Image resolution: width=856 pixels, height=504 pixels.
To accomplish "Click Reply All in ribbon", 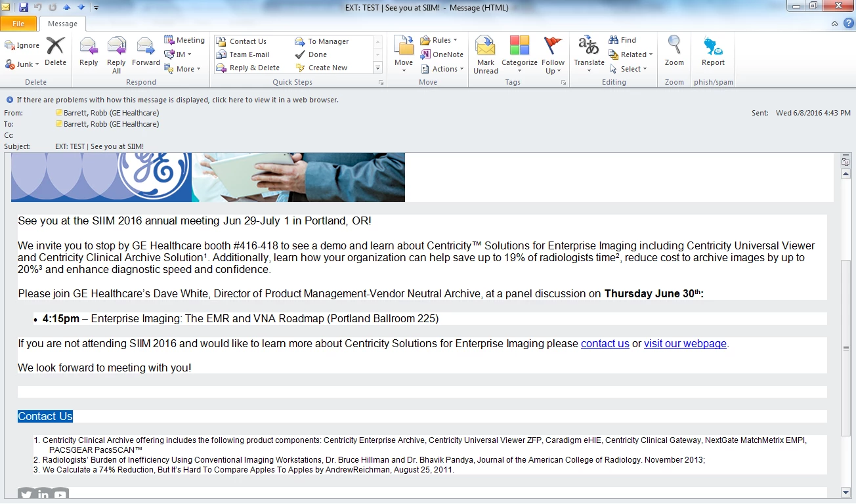I will click(x=116, y=55).
